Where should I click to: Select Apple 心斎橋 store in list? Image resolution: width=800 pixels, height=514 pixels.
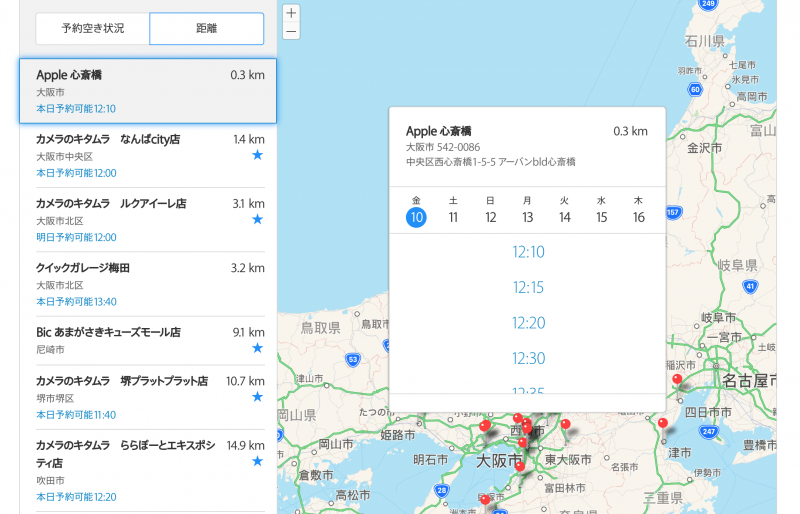coord(148,91)
